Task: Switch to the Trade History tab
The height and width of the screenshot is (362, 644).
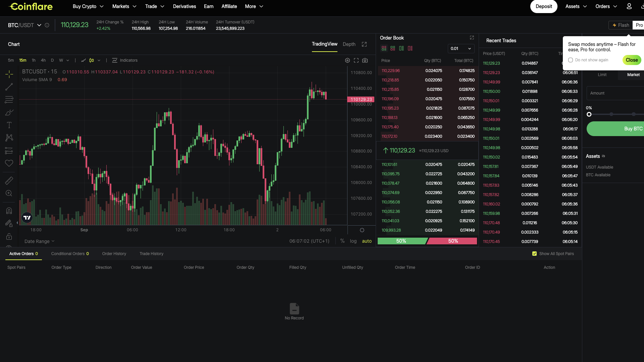Action: click(151, 254)
